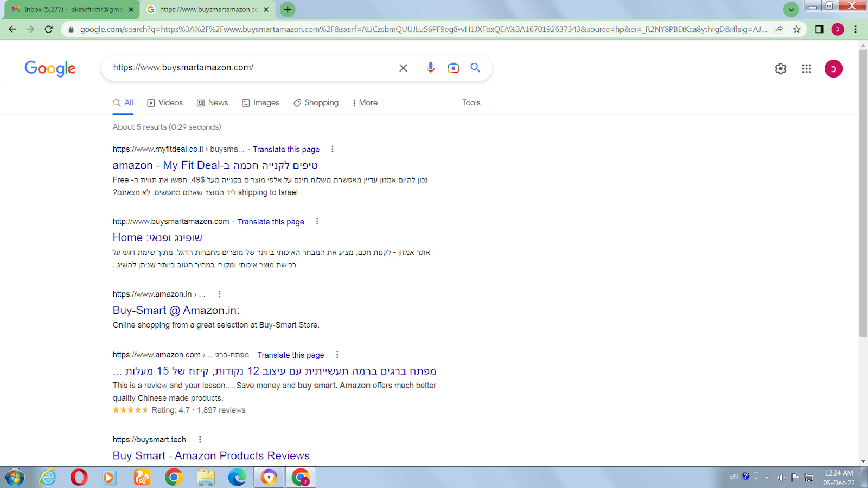
Task: Switch to Gmail Inbox tab
Action: tap(72, 9)
